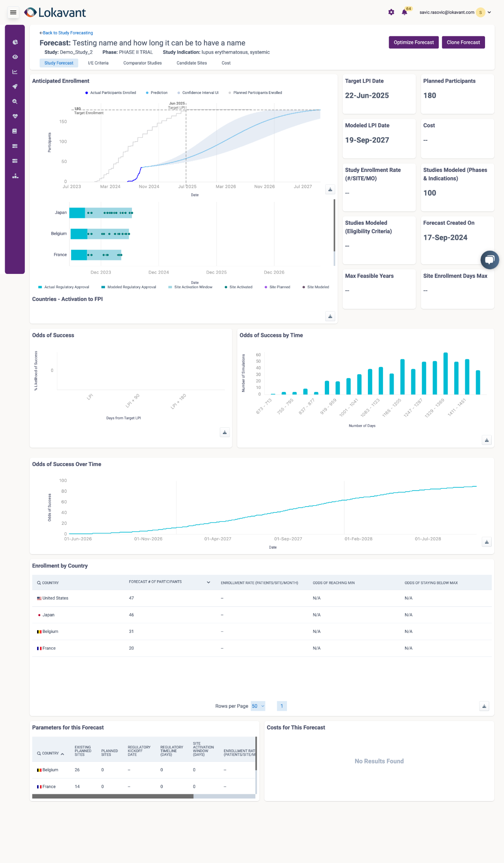Open the lower server sidebar icon

coord(15,161)
